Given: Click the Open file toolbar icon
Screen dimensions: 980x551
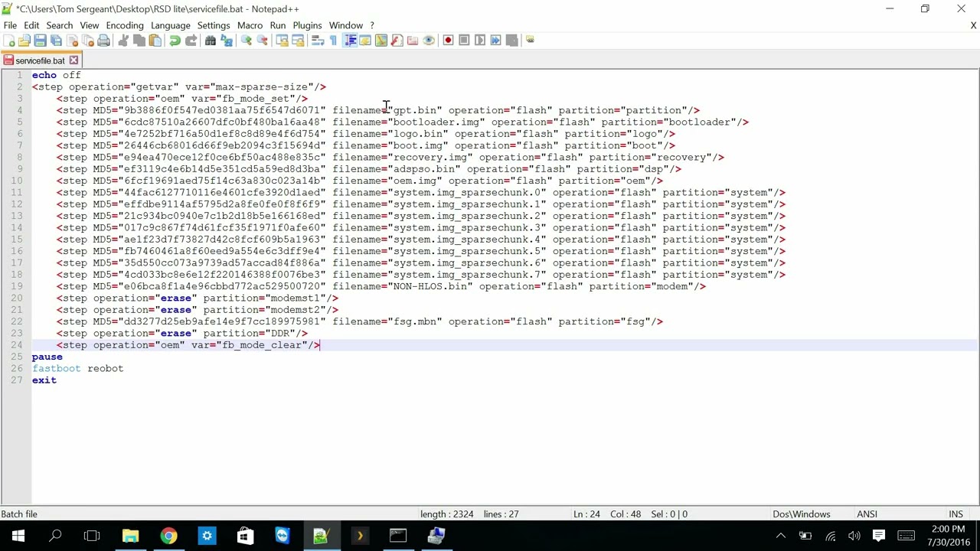Looking at the screenshot, I should (x=24, y=41).
